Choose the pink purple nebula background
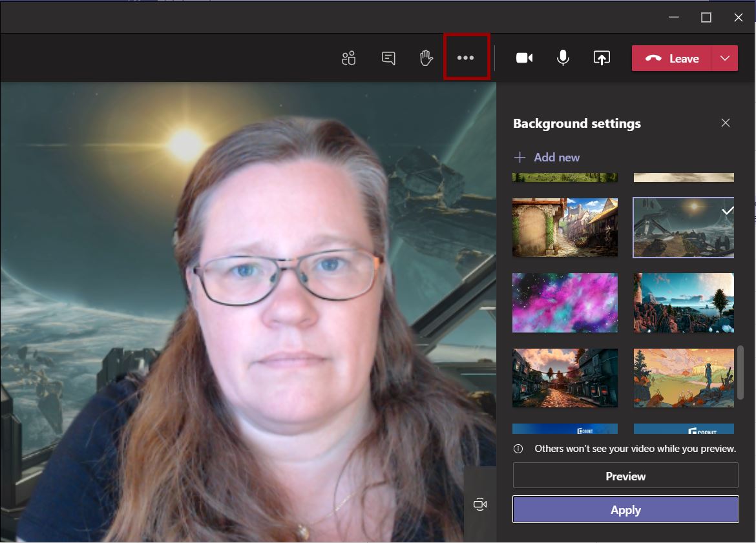 [565, 302]
